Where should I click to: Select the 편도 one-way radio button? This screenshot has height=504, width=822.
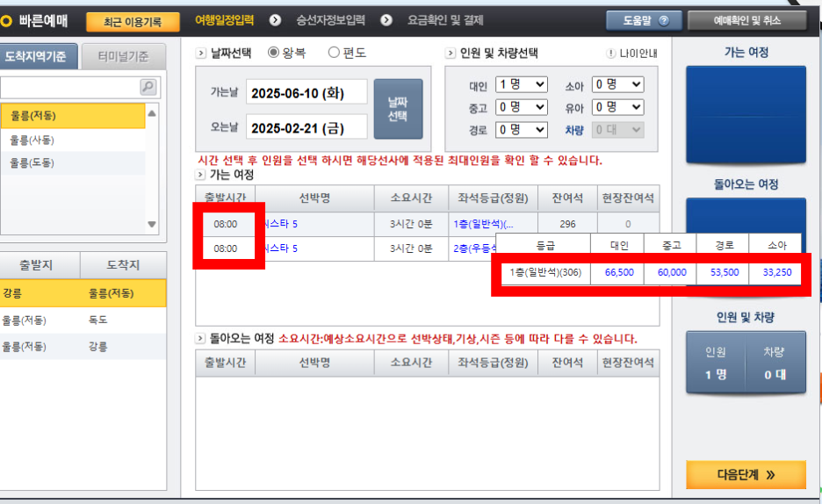(334, 53)
